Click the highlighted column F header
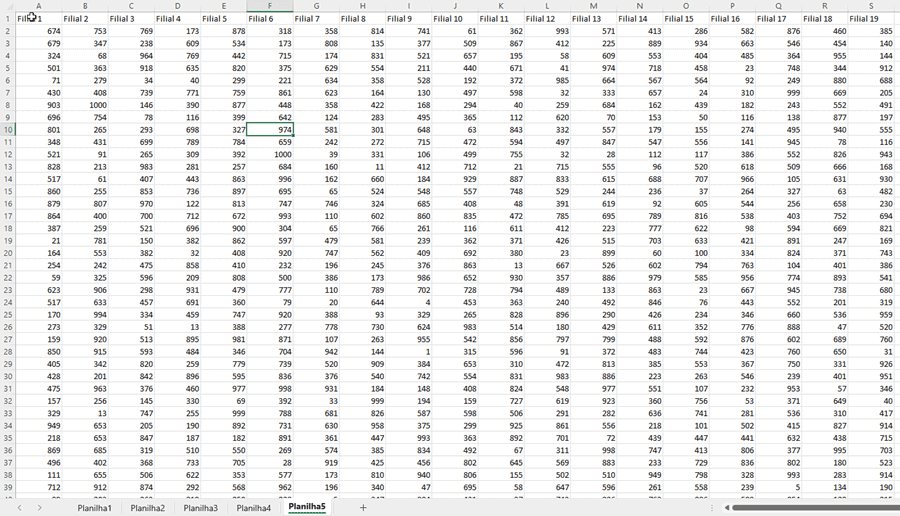Screen dimensions: 900x516 270,6
